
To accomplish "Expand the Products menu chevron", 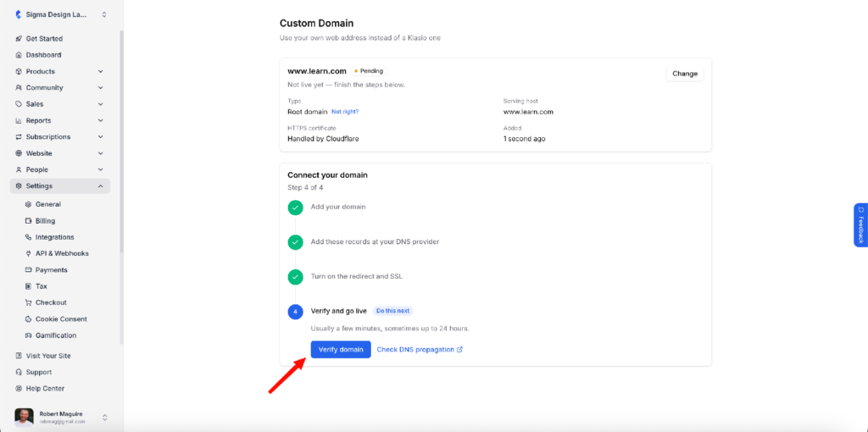I will point(100,71).
